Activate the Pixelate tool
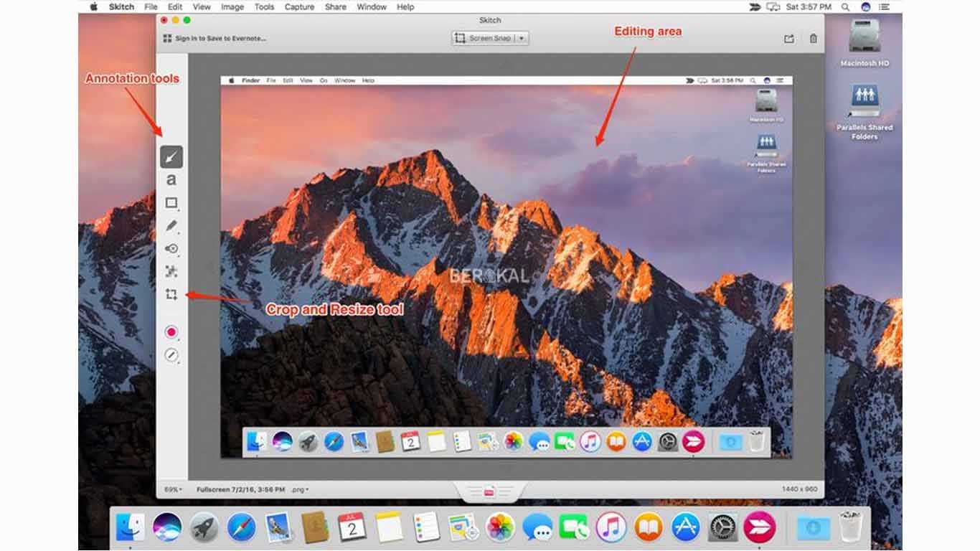 click(171, 271)
